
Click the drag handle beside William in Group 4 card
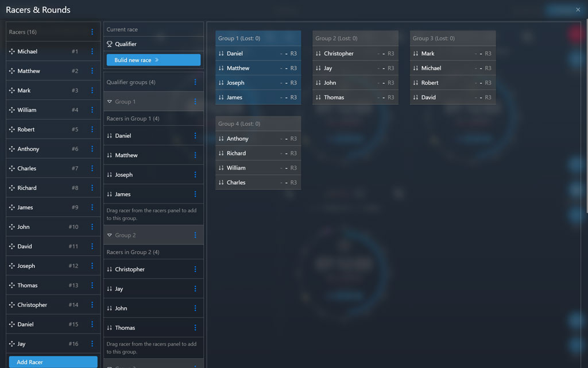(221, 167)
